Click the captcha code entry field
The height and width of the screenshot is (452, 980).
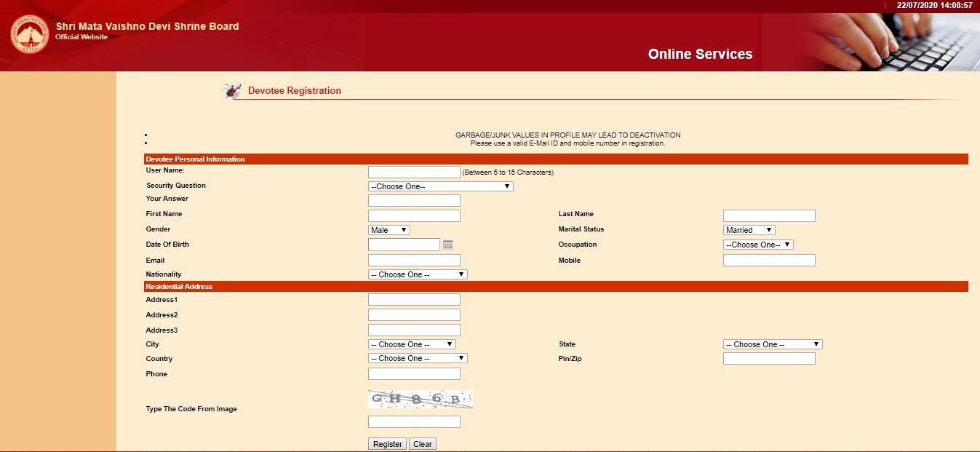pos(414,422)
